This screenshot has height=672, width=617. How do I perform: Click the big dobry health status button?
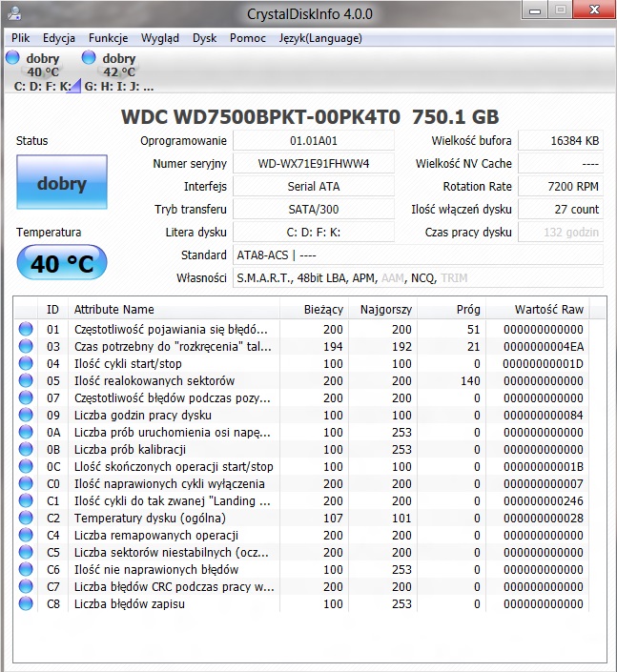62,182
